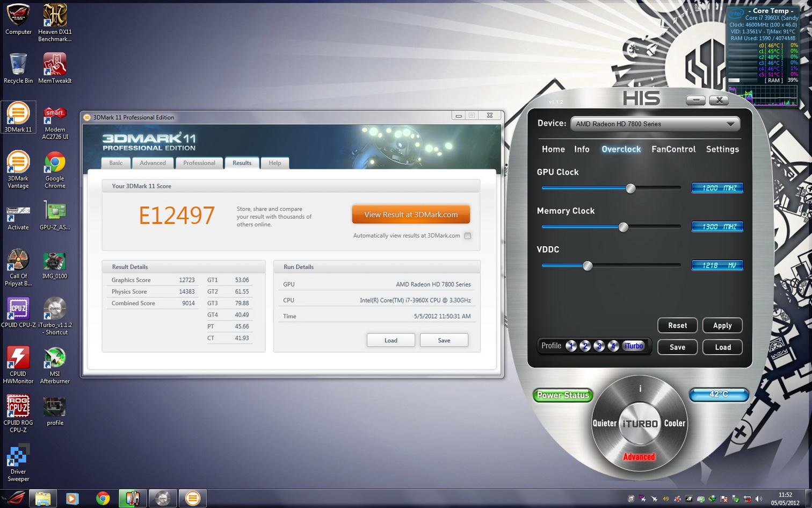
Task: Click the Memory Clock 1300 MHz field
Action: point(717,226)
